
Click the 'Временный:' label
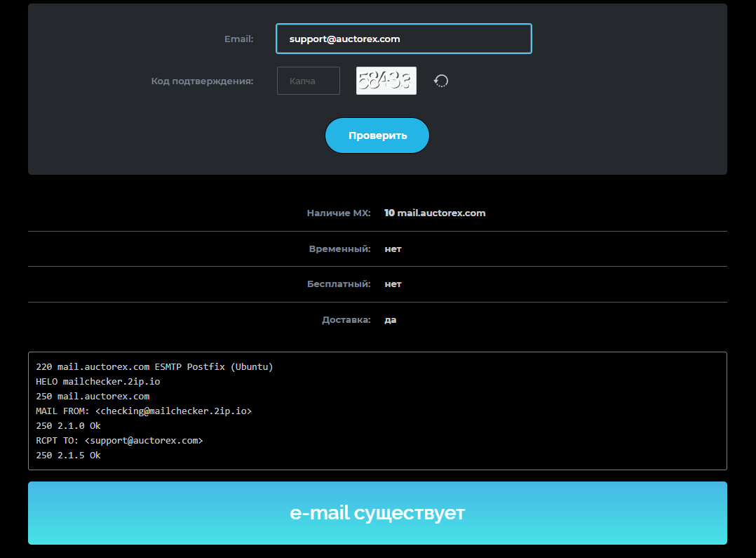(x=340, y=249)
